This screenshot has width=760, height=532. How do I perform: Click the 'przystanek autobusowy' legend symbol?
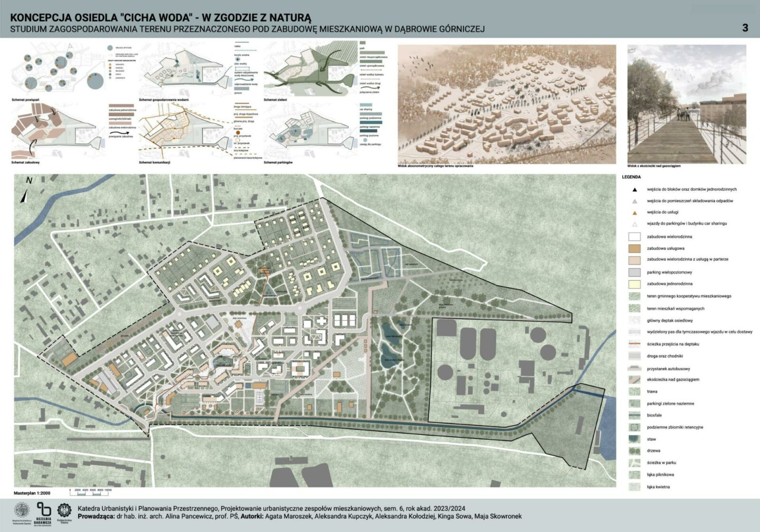pos(634,369)
